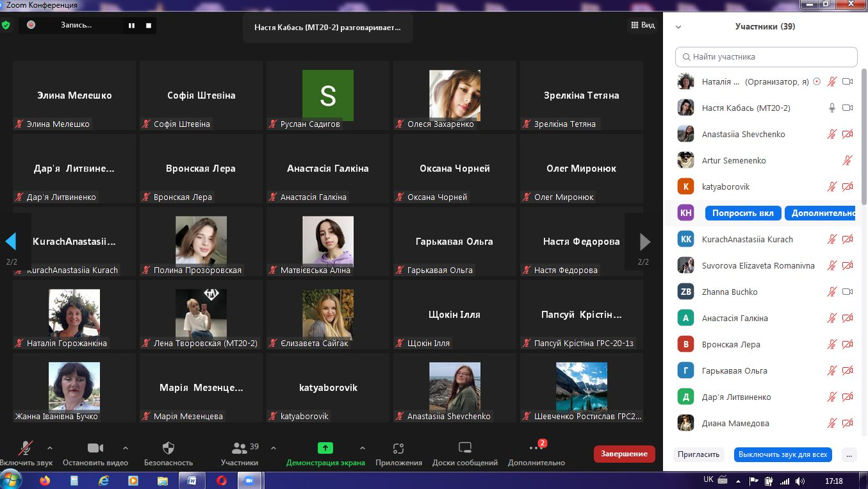The image size is (868, 489).
Task: Click Жанна Іванівна Бучко video tile
Action: point(74,388)
